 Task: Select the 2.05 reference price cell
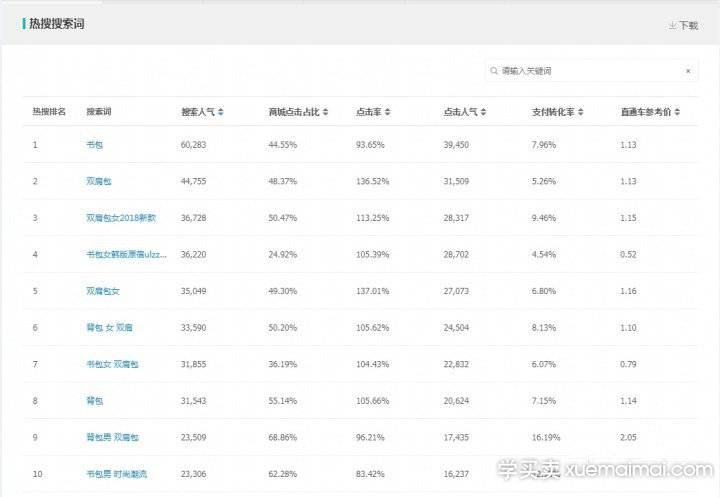tap(628, 437)
